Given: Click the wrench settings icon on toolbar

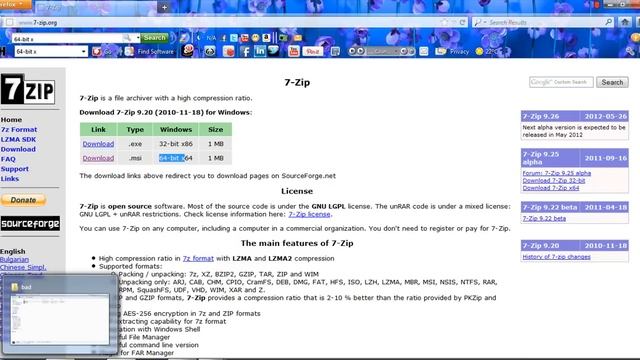Looking at the screenshot, I should click(630, 51).
